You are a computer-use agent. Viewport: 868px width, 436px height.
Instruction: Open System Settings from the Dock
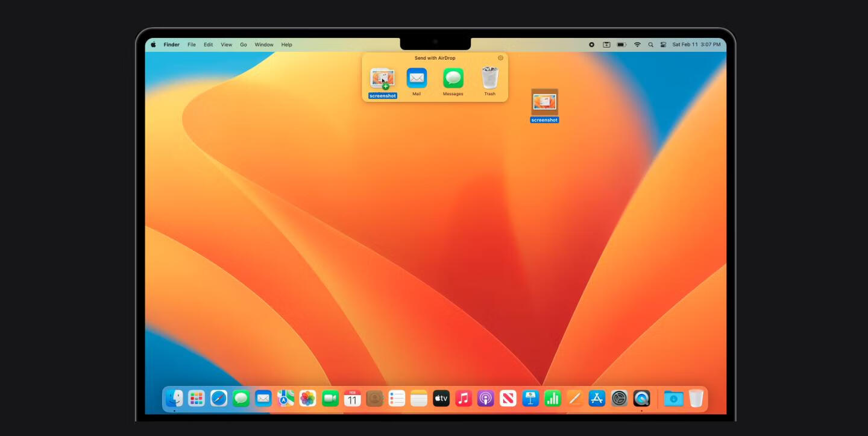(619, 398)
